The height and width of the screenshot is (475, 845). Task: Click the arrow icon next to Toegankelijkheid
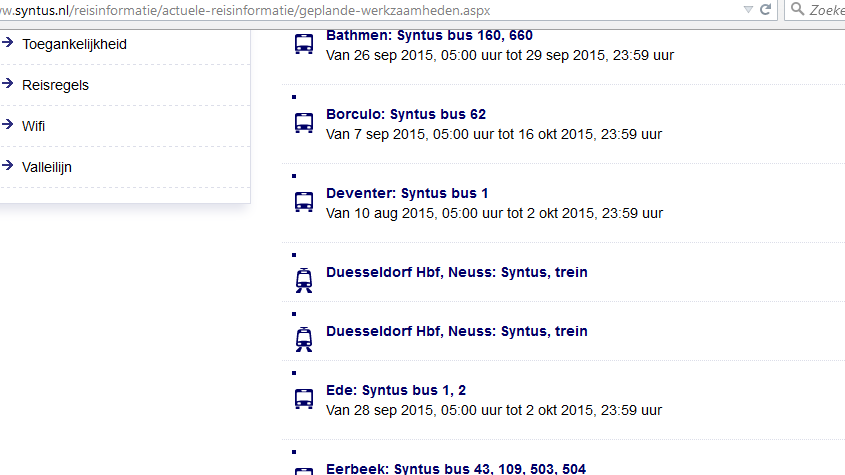pos(8,42)
